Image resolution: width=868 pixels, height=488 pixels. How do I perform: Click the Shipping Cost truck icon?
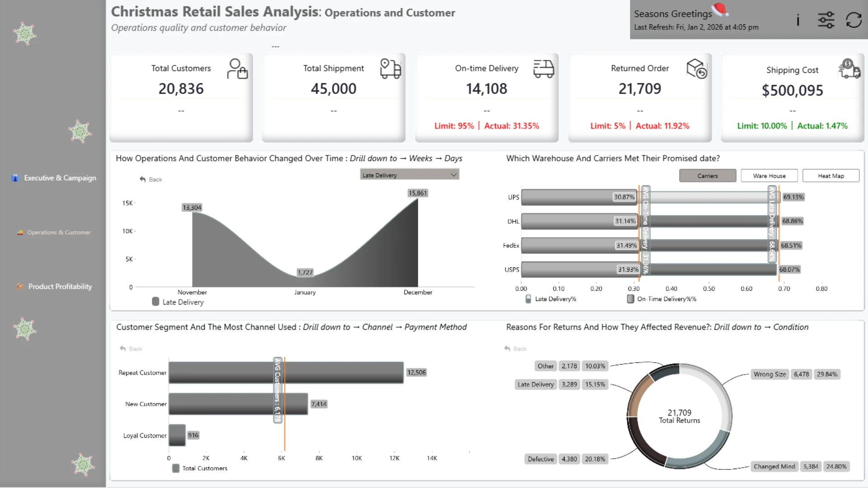[849, 69]
